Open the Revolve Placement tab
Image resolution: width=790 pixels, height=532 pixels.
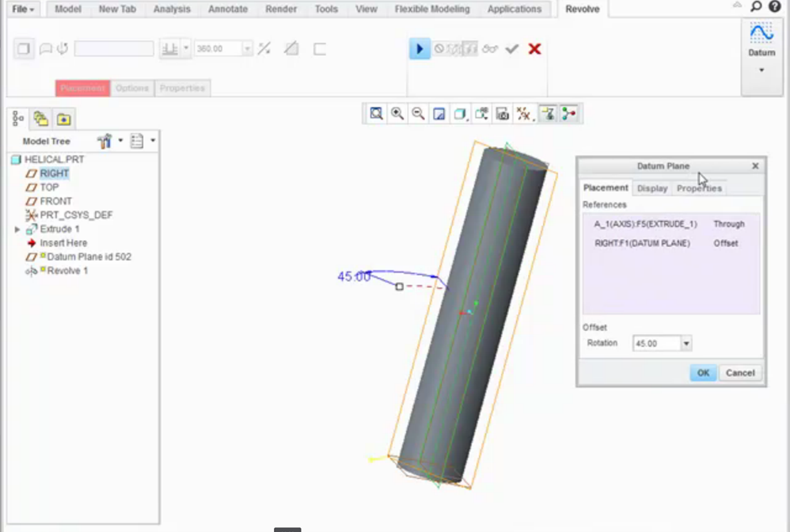[x=82, y=88]
